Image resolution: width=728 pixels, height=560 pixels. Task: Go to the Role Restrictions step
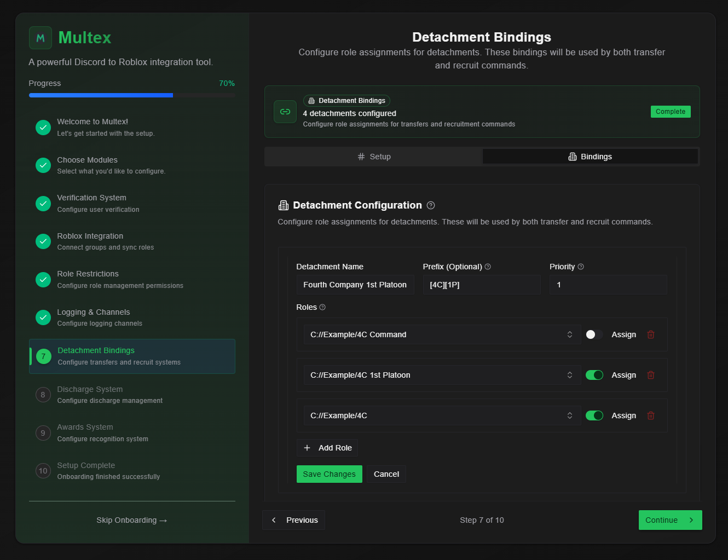click(132, 280)
